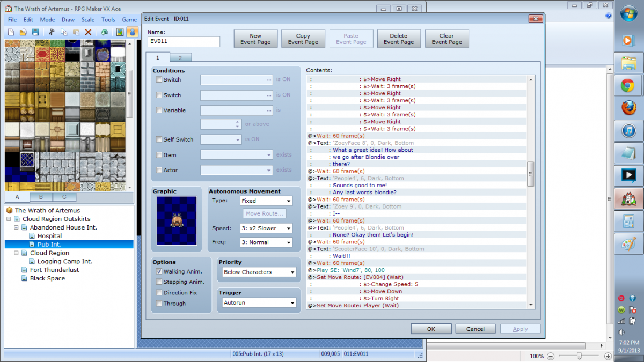
Task: Open Windows Explorer folder taskbar icon
Action: point(628,63)
